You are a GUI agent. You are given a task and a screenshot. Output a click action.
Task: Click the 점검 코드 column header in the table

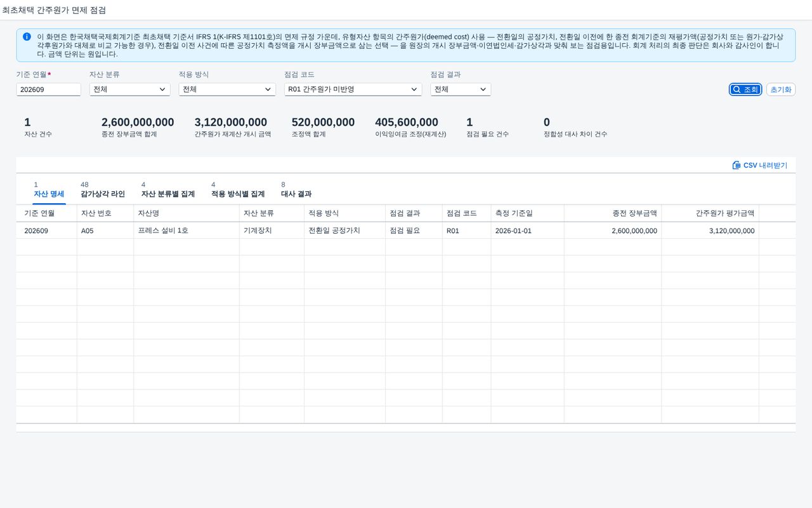[467, 213]
